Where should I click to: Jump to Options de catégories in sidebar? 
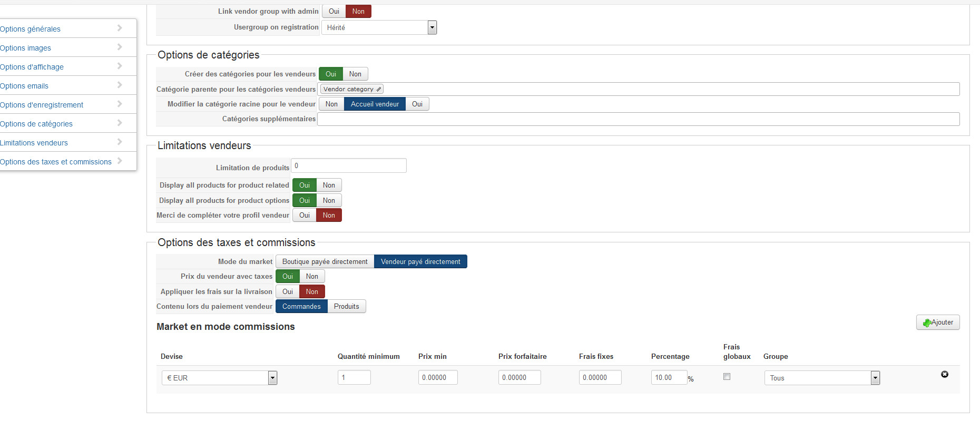pos(36,124)
